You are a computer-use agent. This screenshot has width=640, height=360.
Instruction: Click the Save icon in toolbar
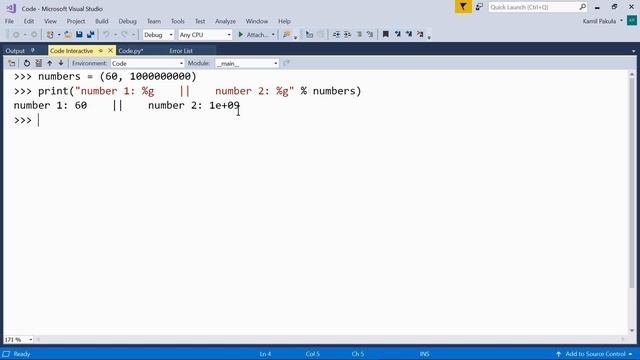pyautogui.click(x=79, y=35)
